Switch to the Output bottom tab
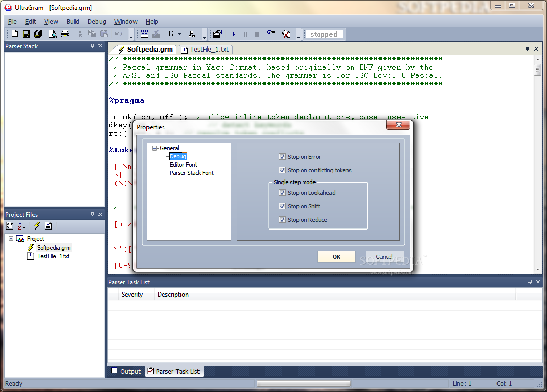547x392 pixels. tap(126, 371)
